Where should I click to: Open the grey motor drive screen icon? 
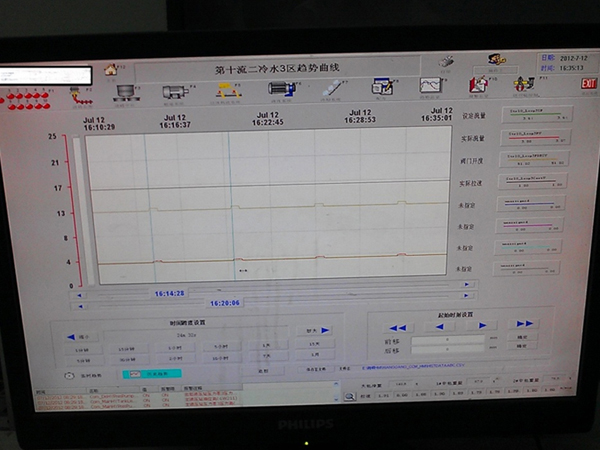click(x=174, y=93)
